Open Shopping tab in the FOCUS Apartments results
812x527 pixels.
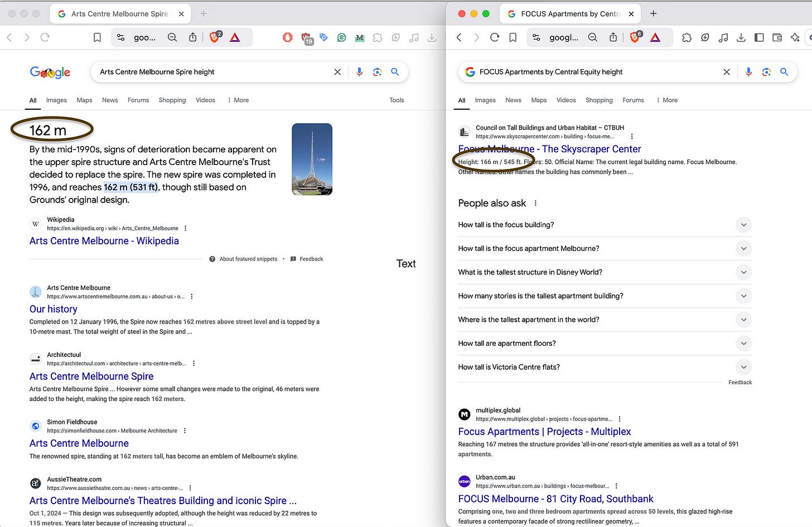pyautogui.click(x=599, y=100)
